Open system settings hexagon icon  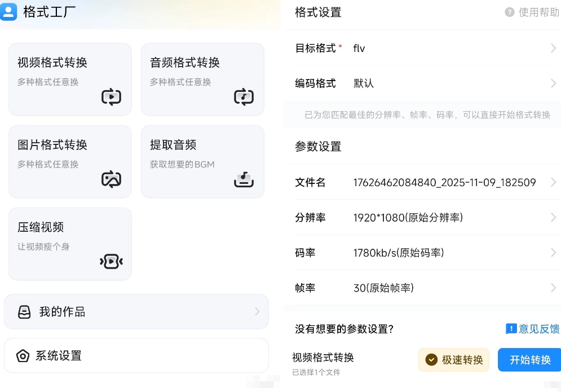tap(23, 356)
